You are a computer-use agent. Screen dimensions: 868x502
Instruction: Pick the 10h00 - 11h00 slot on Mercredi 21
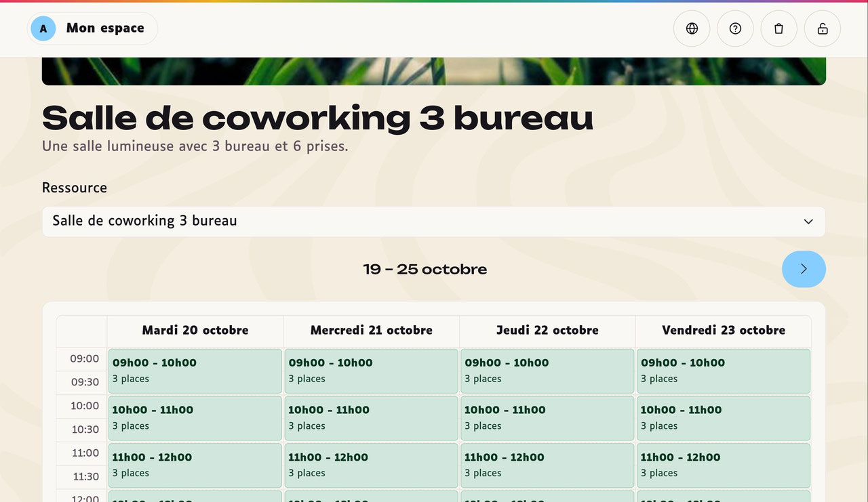click(x=372, y=418)
